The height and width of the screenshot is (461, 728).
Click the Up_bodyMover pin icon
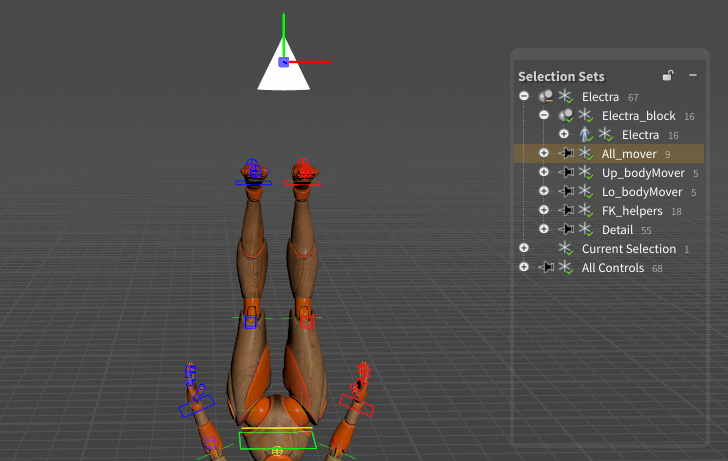coord(566,172)
